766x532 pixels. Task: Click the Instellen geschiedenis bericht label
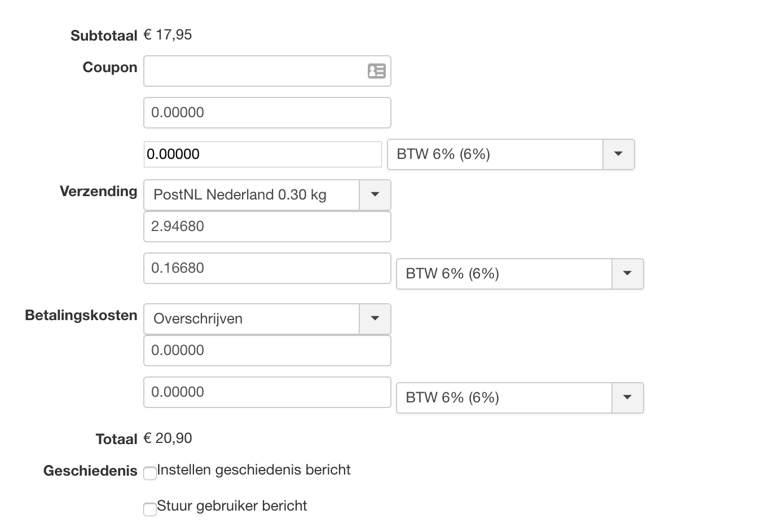tap(254, 470)
